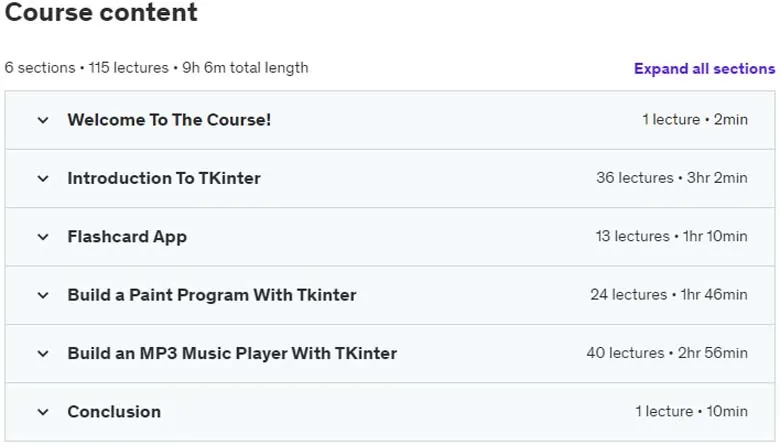This screenshot has width=780, height=445.
Task: Expand the Welcome To The Course chevron
Action: [x=43, y=120]
